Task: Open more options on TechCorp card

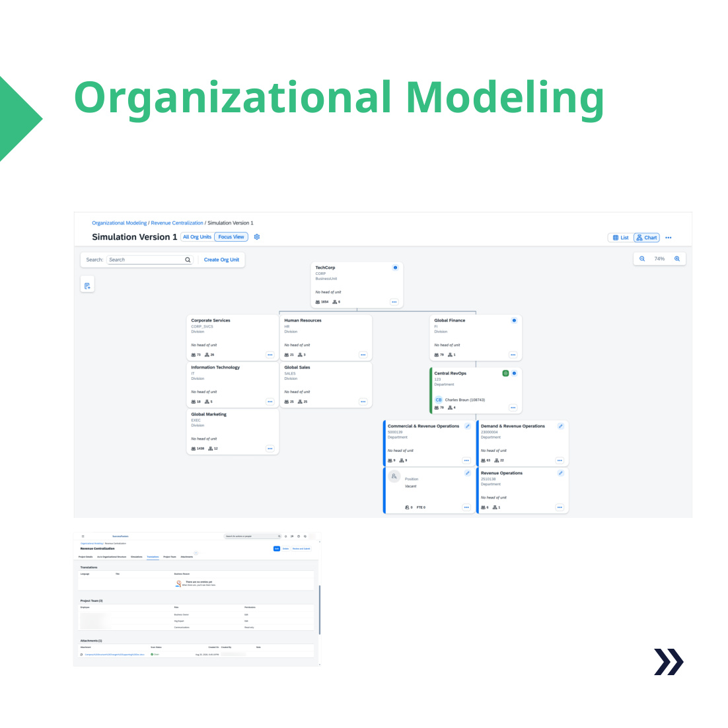Action: pos(394,302)
